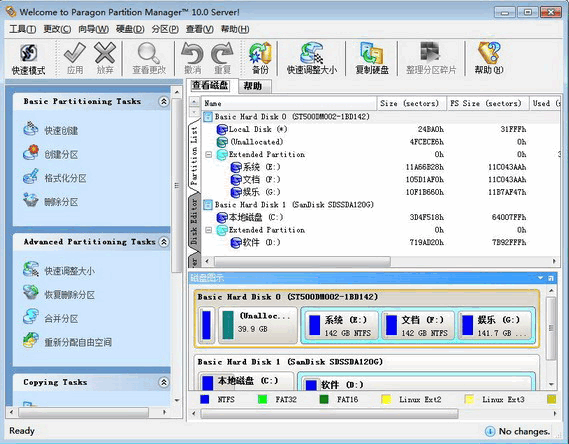The image size is (569, 444).
Task: Open the 查看(V) menu
Action: point(200,29)
